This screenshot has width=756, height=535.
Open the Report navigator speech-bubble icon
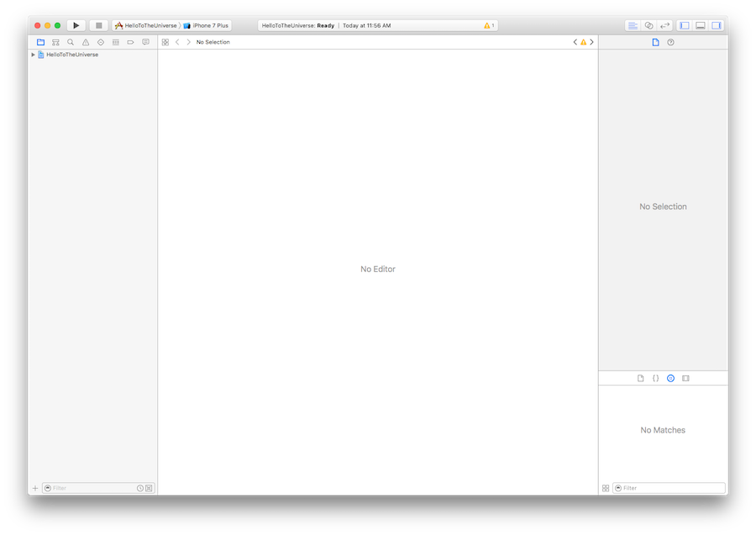pyautogui.click(x=146, y=41)
